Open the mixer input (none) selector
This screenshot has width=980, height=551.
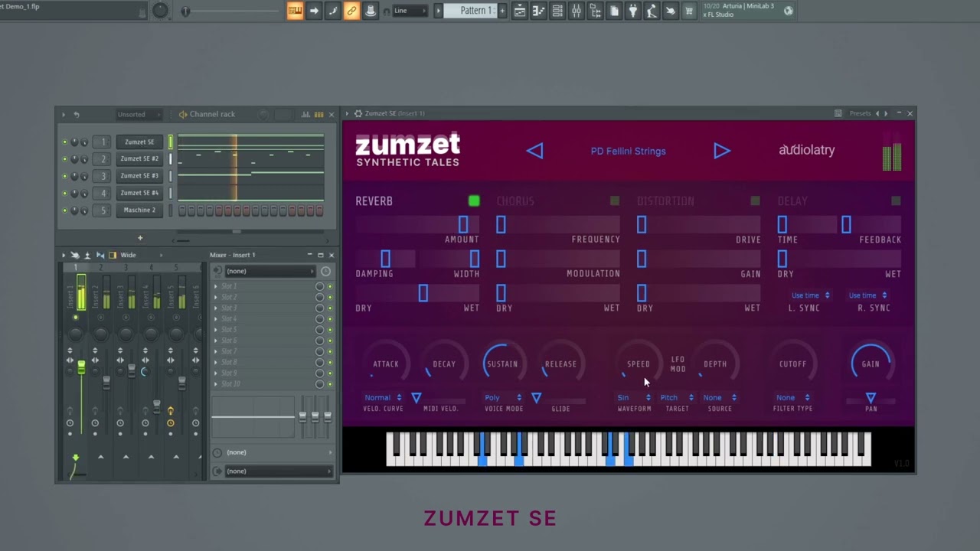[270, 271]
